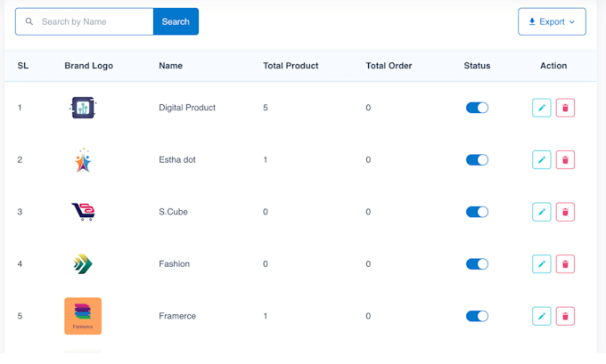Viewport: 606px width, 364px height.
Task: Toggle status of Framerce
Action: click(477, 316)
